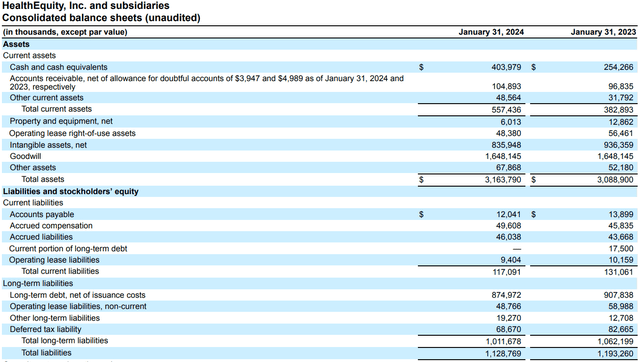Select the "Consolidated balance sheets (unaudited)" title
640x362 pixels.
(101, 18)
